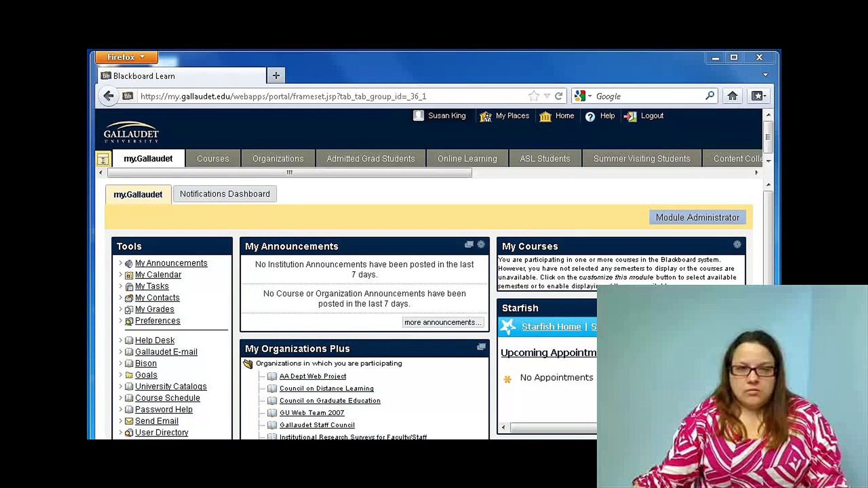Viewport: 868px width, 488px height.
Task: Open My Courses module settings gear
Action: pos(737,244)
